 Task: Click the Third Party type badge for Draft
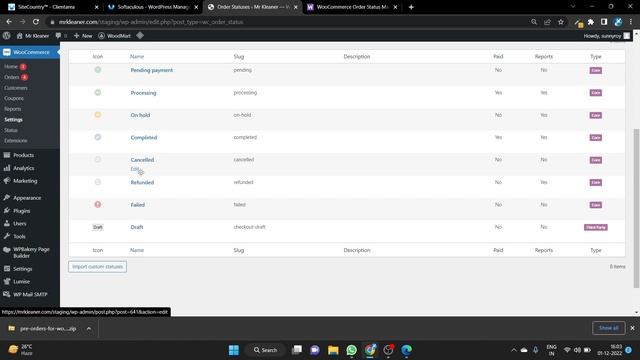point(596,227)
